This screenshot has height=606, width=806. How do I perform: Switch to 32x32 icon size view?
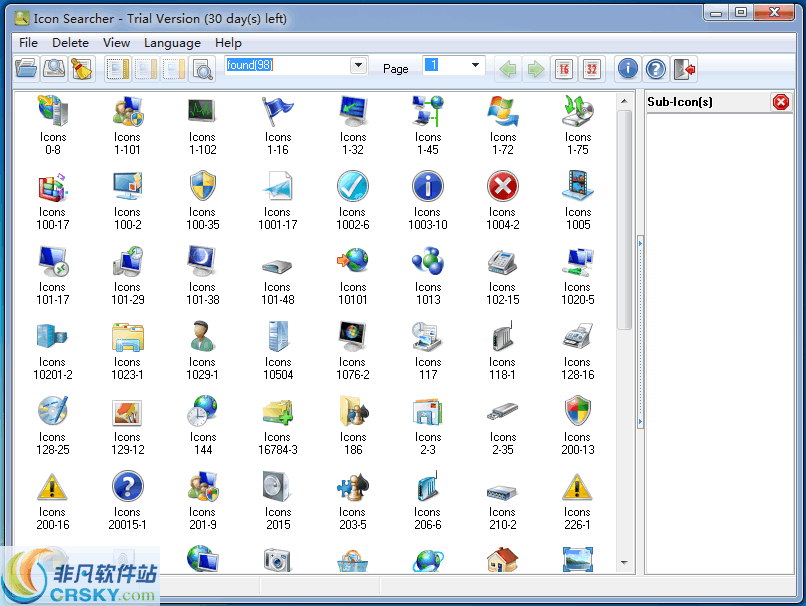591,68
